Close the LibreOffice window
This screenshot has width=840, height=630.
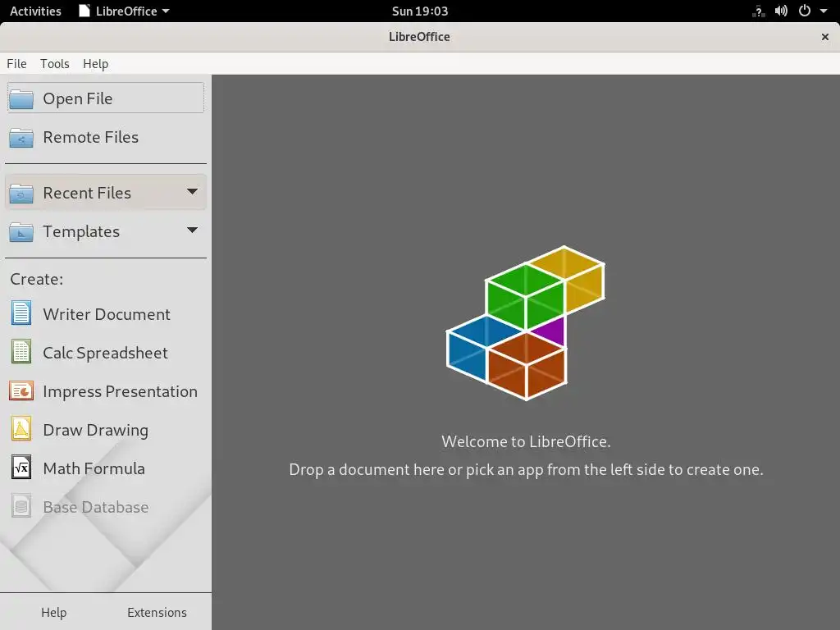pyautogui.click(x=825, y=36)
